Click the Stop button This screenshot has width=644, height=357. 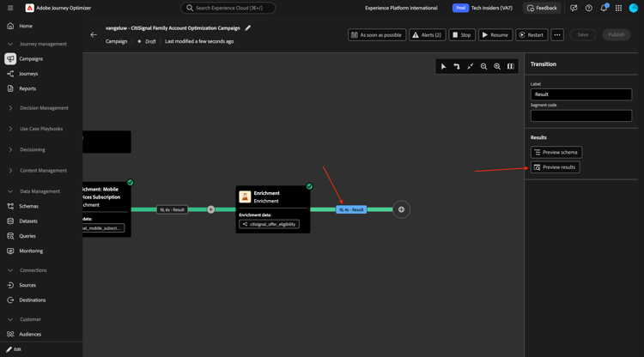(462, 35)
